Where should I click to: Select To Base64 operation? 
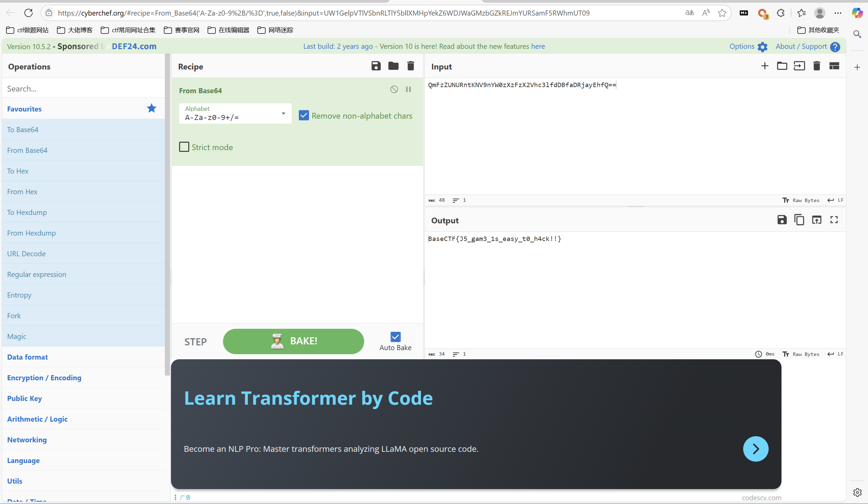point(83,129)
